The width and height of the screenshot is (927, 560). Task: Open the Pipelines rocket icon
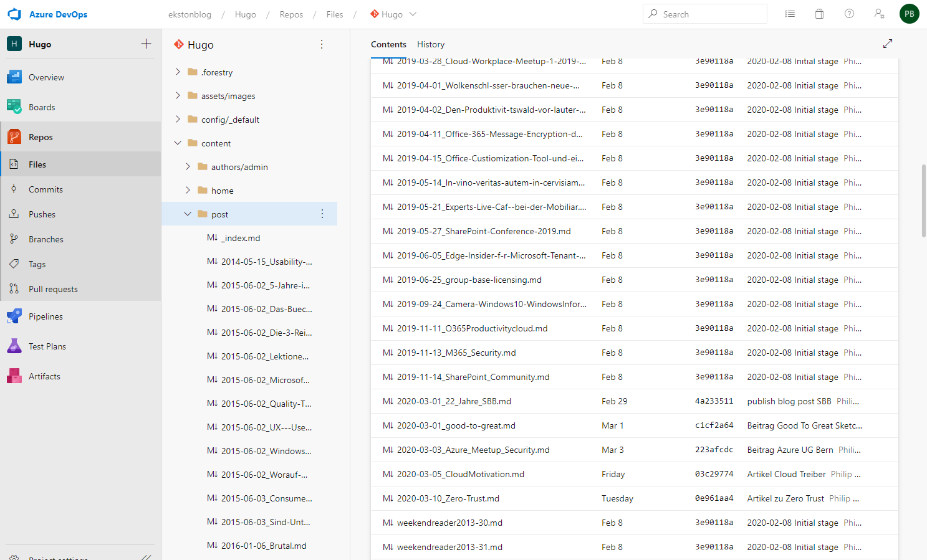(x=14, y=316)
